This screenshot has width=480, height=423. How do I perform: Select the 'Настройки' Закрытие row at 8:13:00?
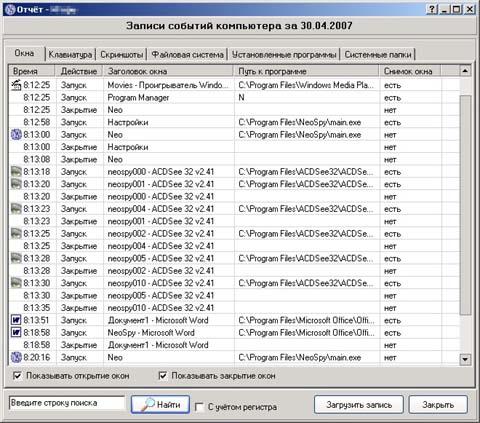coord(234,147)
